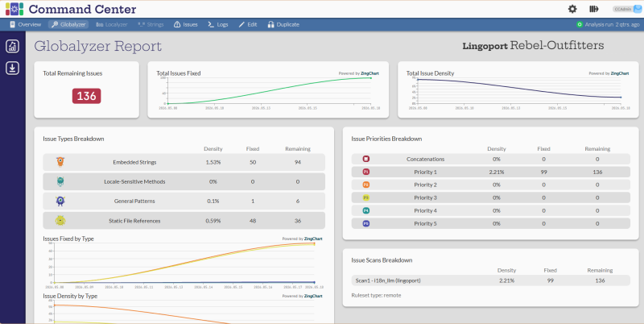Image resolution: width=644 pixels, height=324 pixels.
Task: Click the Total Issue Density end data point
Action: coord(620,98)
